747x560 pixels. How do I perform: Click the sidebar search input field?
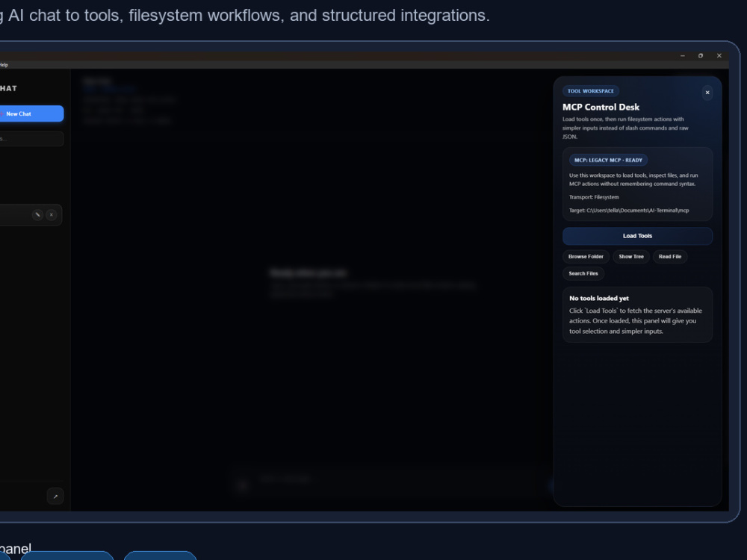[31, 139]
